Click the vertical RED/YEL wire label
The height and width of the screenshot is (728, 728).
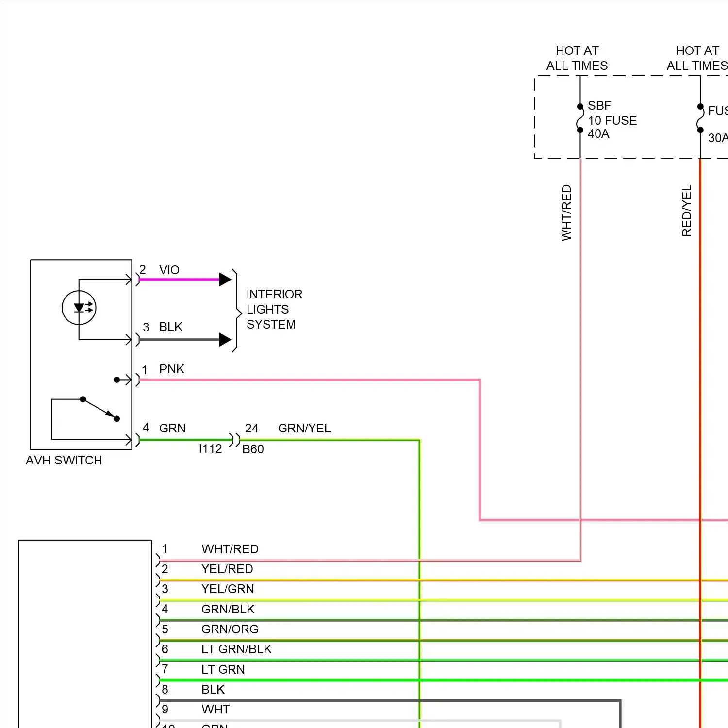[687, 211]
